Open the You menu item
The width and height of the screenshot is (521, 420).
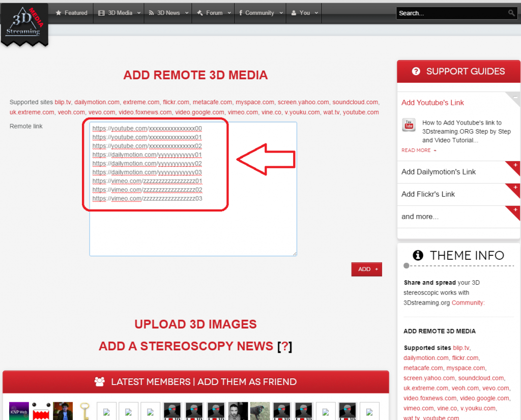[x=304, y=13]
